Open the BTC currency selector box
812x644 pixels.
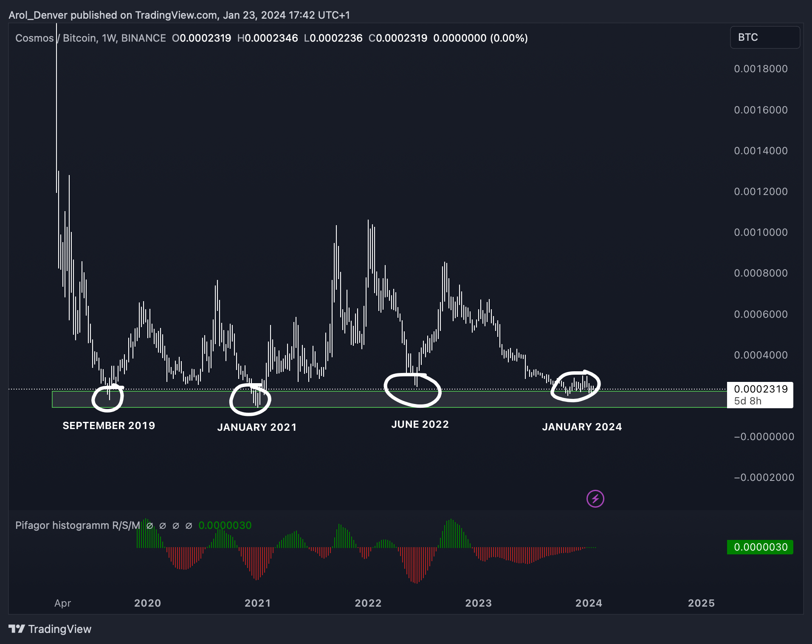(x=765, y=37)
